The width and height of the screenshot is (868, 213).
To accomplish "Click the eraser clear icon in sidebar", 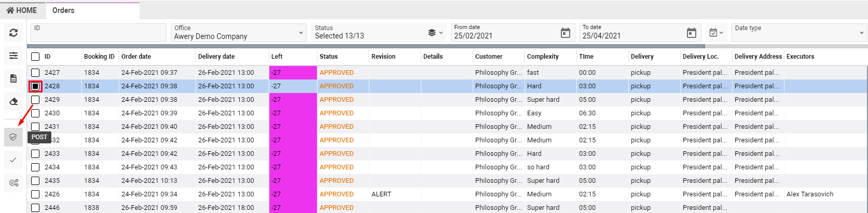I will [x=13, y=101].
